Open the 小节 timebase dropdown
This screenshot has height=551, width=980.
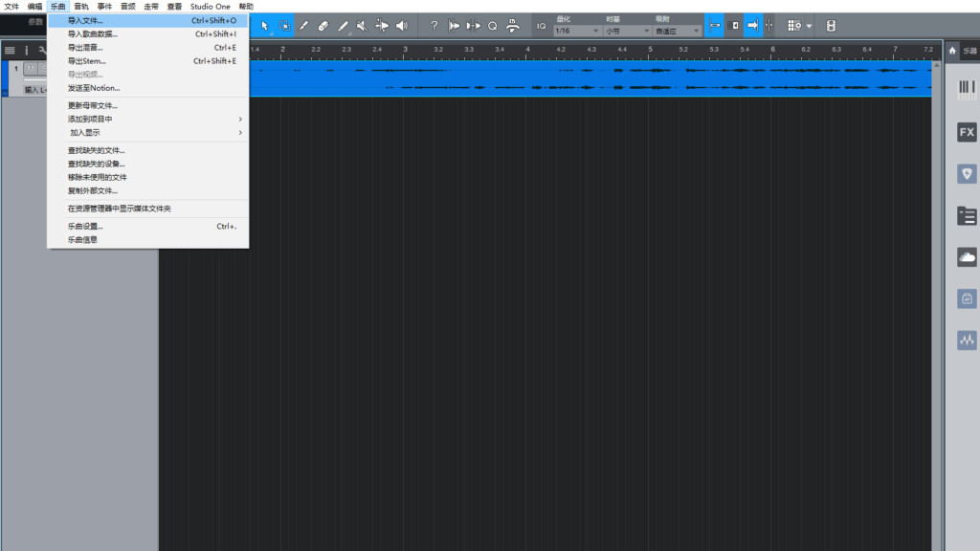pyautogui.click(x=626, y=31)
